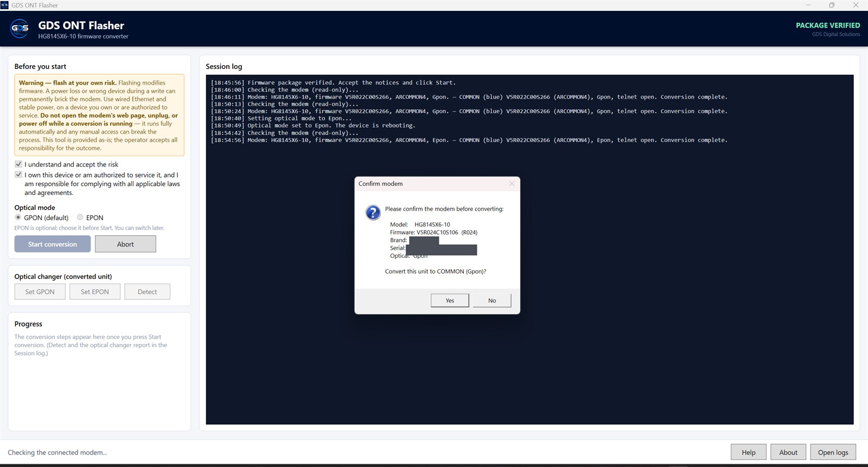Image resolution: width=868 pixels, height=467 pixels.
Task: Select GPON (default) optical mode
Action: pyautogui.click(x=18, y=217)
